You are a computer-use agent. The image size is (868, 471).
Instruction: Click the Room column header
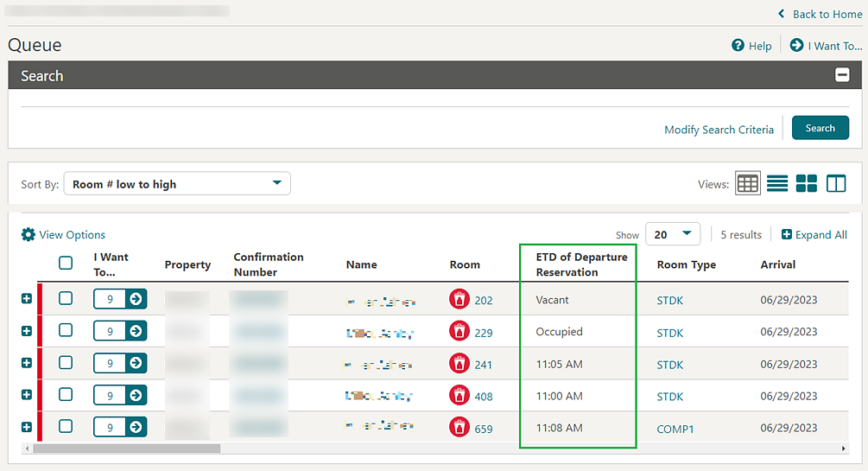[x=465, y=264]
